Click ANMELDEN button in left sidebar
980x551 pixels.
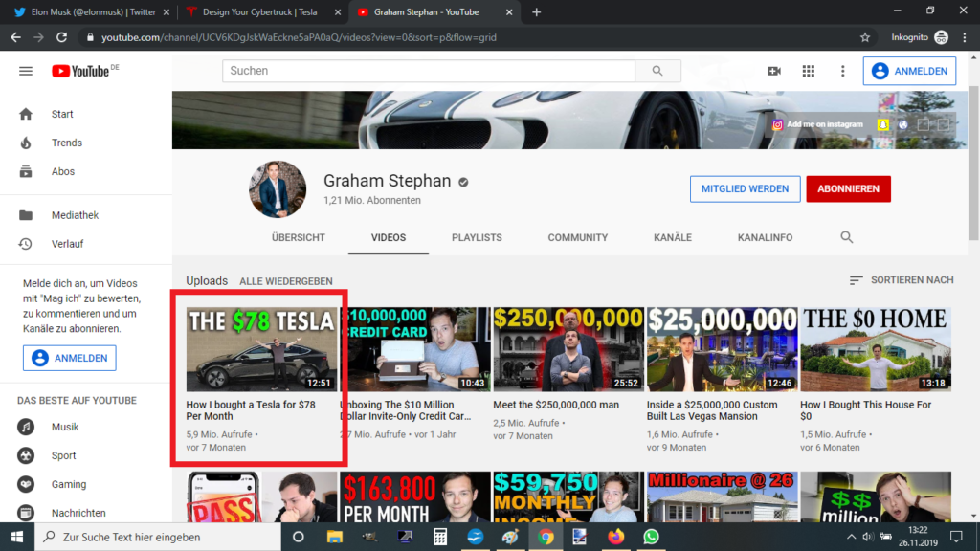click(69, 358)
